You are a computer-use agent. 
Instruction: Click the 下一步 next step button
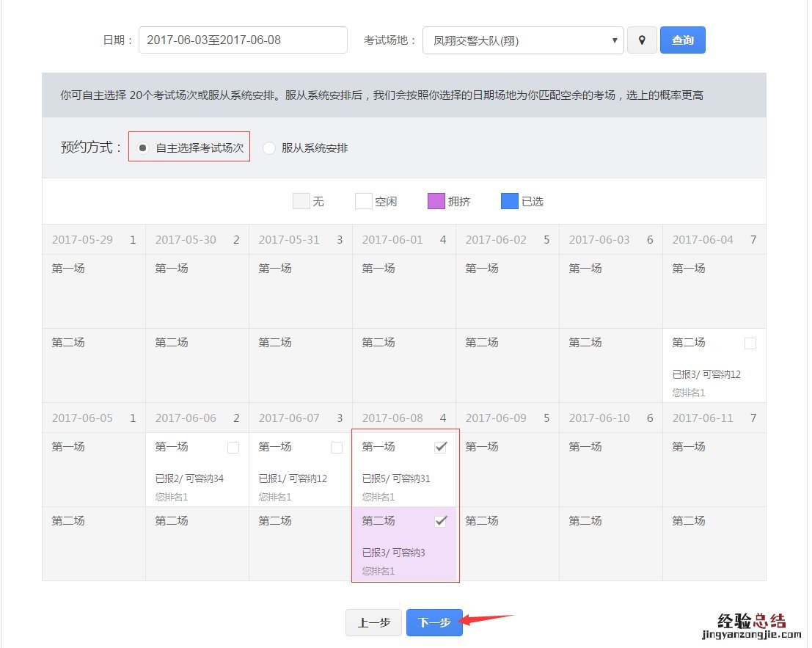[x=434, y=622]
